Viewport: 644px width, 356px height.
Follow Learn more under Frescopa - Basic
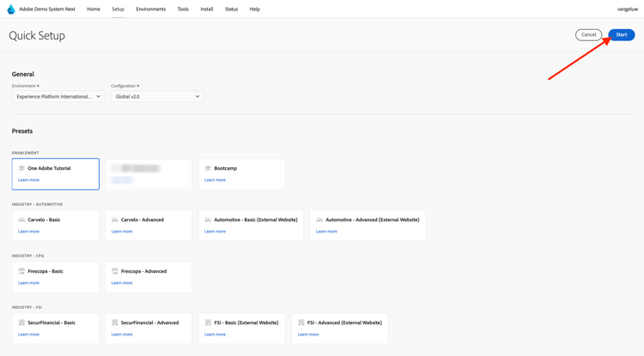(x=28, y=283)
